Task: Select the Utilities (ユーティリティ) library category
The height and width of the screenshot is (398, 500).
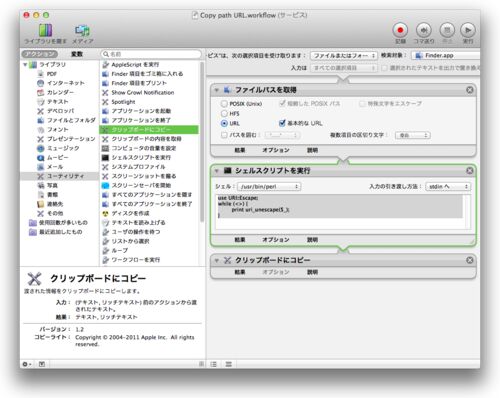Action: (60, 176)
